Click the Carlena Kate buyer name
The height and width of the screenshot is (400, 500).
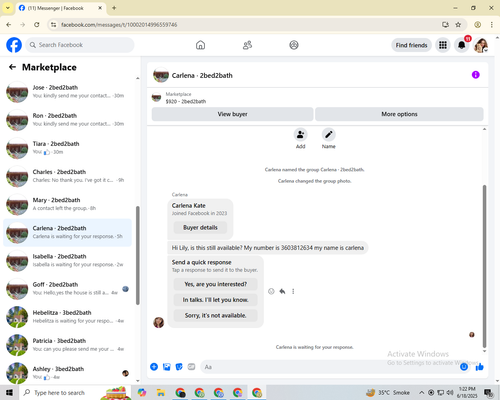[x=189, y=206]
